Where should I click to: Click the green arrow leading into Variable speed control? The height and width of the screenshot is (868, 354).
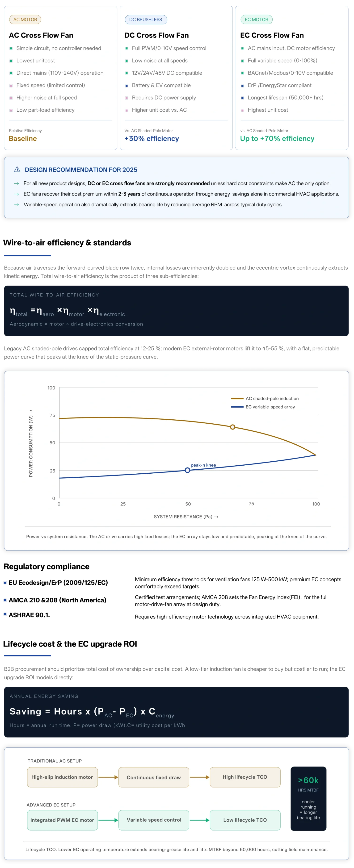(108, 820)
